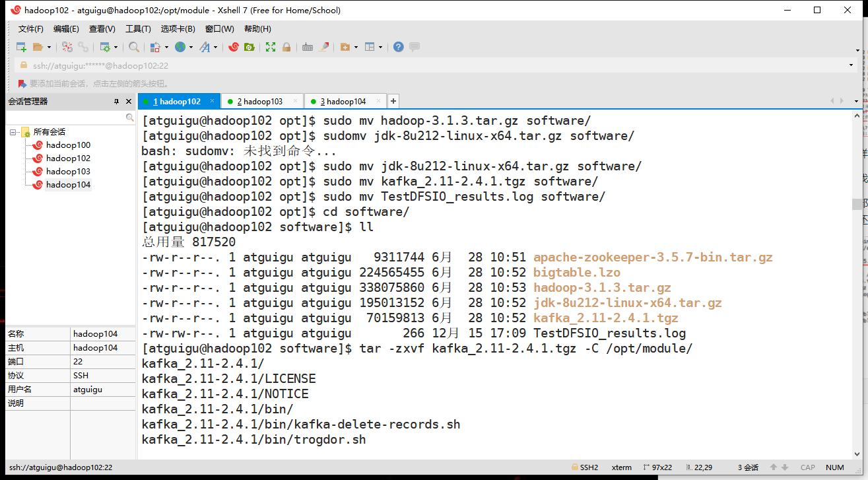Screen dimensions: 868x480
Task: Click the bookmark arrow to add current session
Action: (22, 84)
